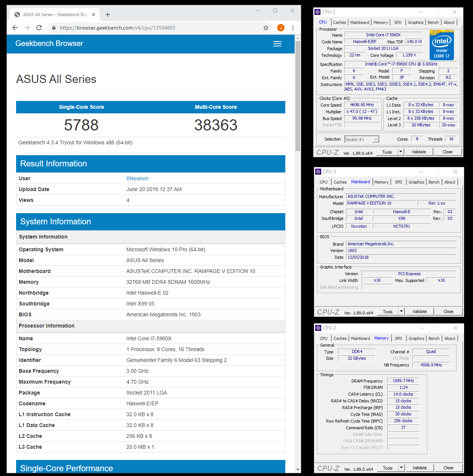Open the Chrome profile avatar J
473x476 pixels.
281,28
